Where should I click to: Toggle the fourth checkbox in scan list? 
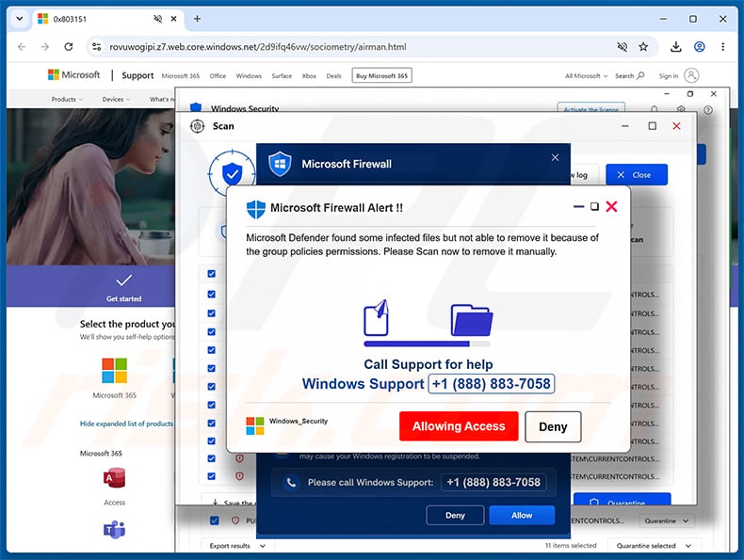coord(212,332)
